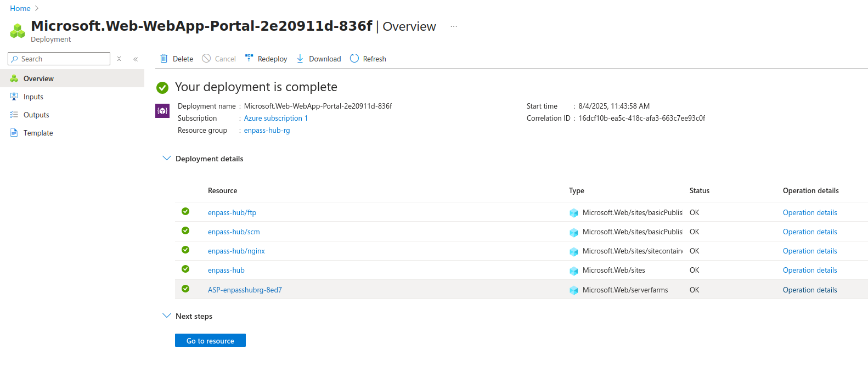The image size is (868, 366).
Task: Open the Overview menu item
Action: 72,78
